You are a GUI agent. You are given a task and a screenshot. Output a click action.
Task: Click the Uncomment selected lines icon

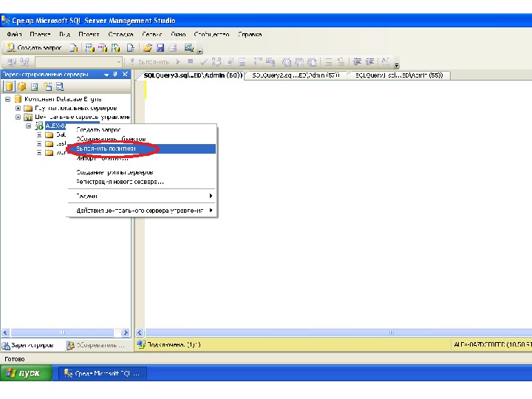coord(341,62)
